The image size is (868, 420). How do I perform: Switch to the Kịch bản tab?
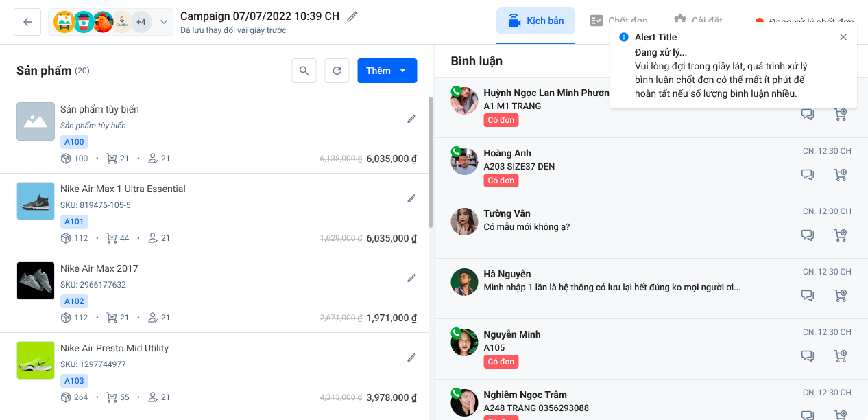point(535,21)
